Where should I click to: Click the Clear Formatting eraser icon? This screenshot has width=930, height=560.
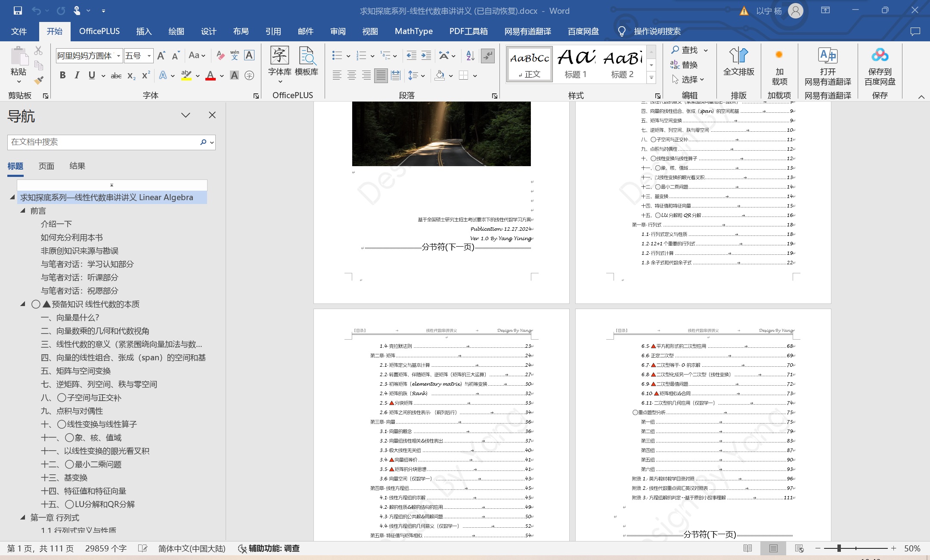(x=220, y=56)
